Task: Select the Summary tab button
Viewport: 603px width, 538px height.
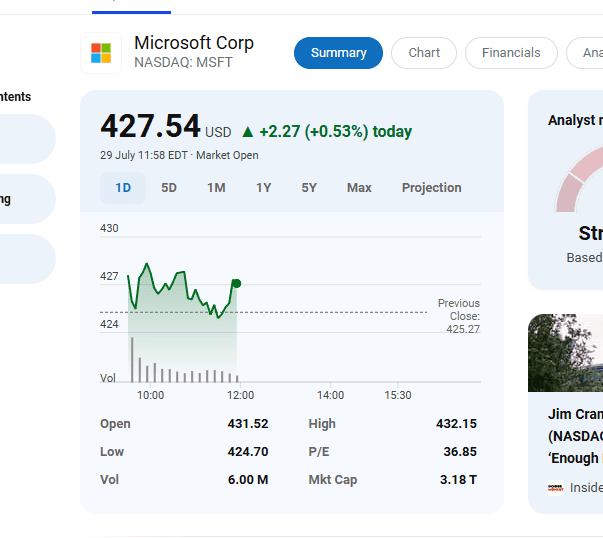Action: pyautogui.click(x=338, y=53)
